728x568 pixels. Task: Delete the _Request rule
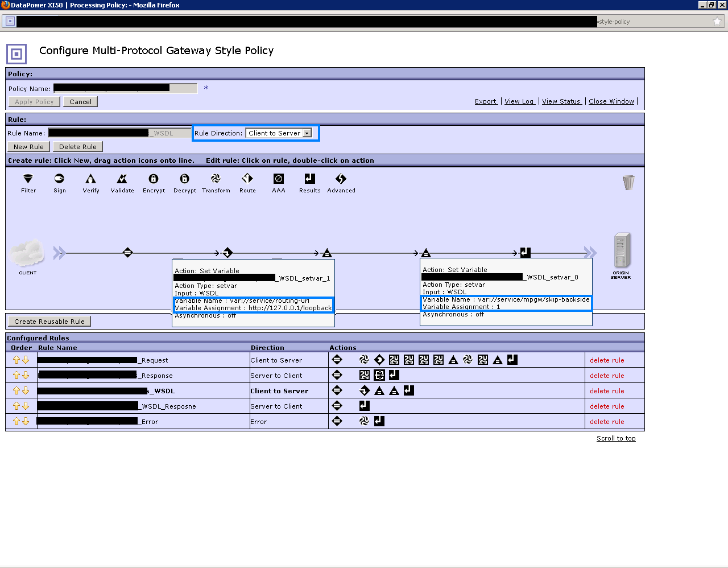tap(607, 360)
